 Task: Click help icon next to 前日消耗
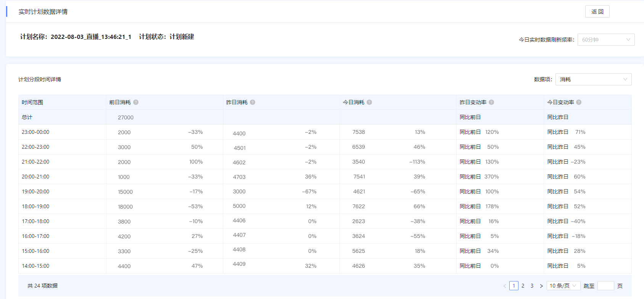(136, 102)
